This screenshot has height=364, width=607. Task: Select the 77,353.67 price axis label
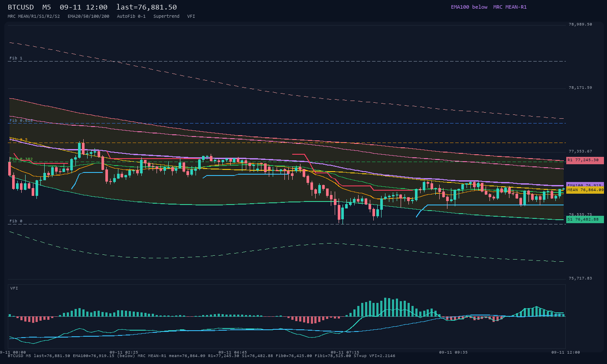(x=580, y=151)
